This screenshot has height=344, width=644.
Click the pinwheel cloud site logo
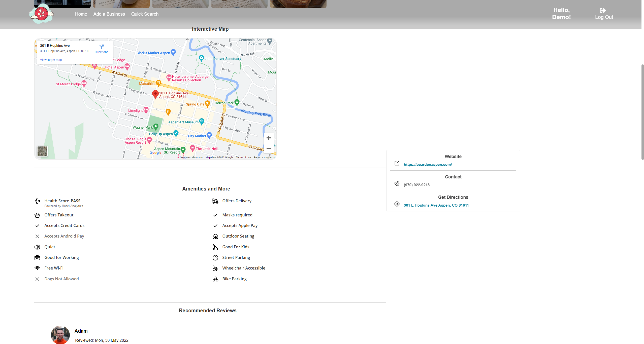click(x=41, y=14)
